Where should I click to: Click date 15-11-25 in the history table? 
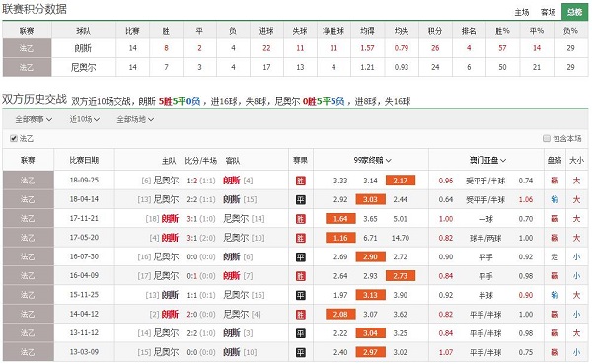84,295
